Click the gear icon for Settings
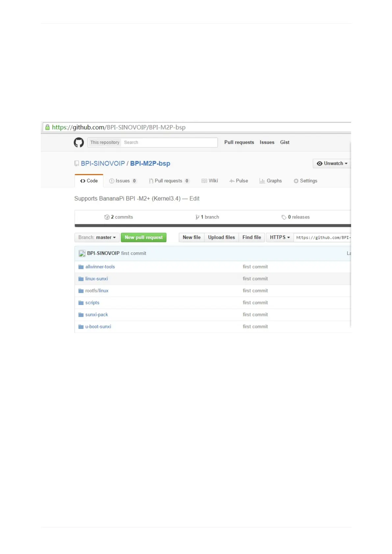 (x=296, y=181)
